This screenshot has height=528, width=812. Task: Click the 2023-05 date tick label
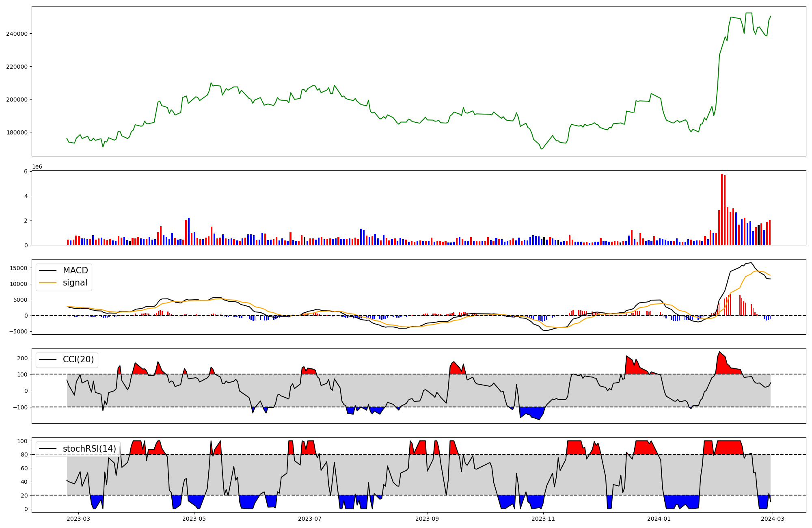pyautogui.click(x=194, y=519)
